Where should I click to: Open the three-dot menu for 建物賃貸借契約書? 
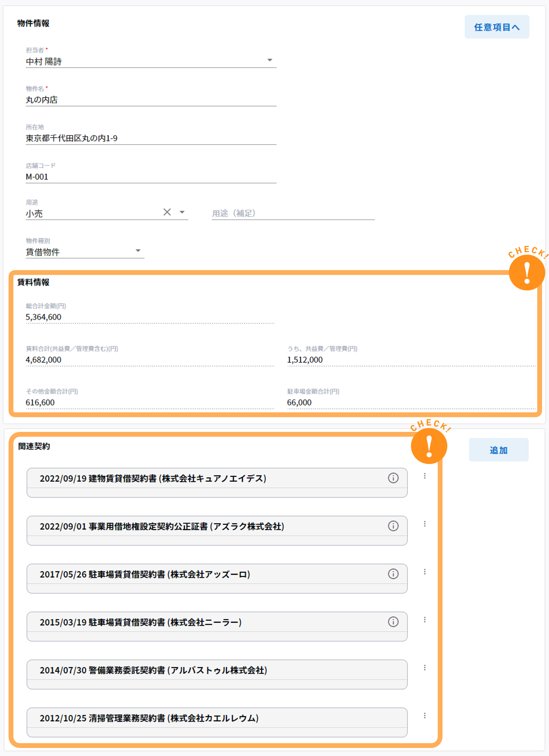coord(425,477)
